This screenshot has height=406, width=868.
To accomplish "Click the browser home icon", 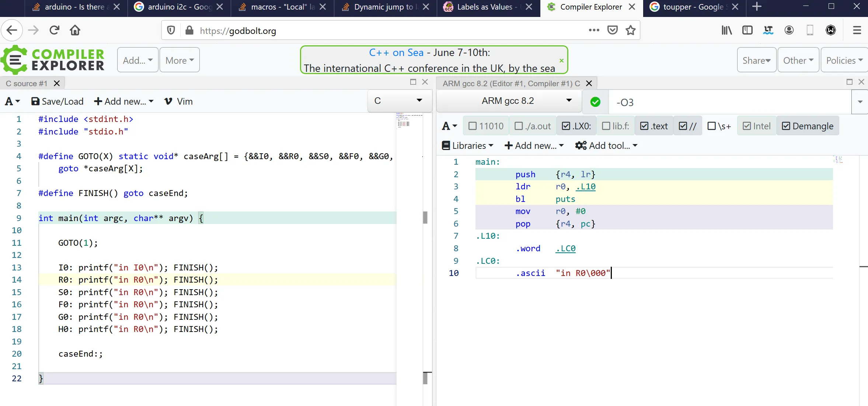I will coord(75,30).
